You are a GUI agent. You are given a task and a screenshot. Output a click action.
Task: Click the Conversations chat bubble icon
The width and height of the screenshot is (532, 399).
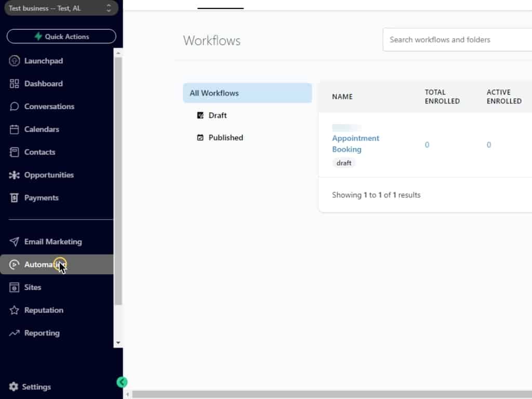(14, 107)
